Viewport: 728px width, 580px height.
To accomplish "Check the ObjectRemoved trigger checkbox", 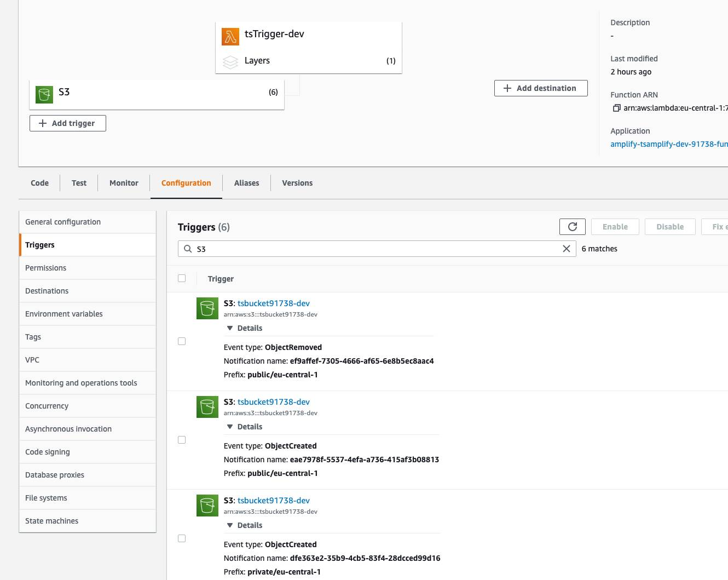I will [x=182, y=341].
